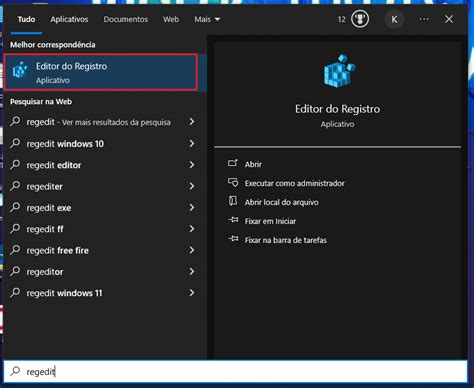Switch to the Documentos tab

pos(126,19)
